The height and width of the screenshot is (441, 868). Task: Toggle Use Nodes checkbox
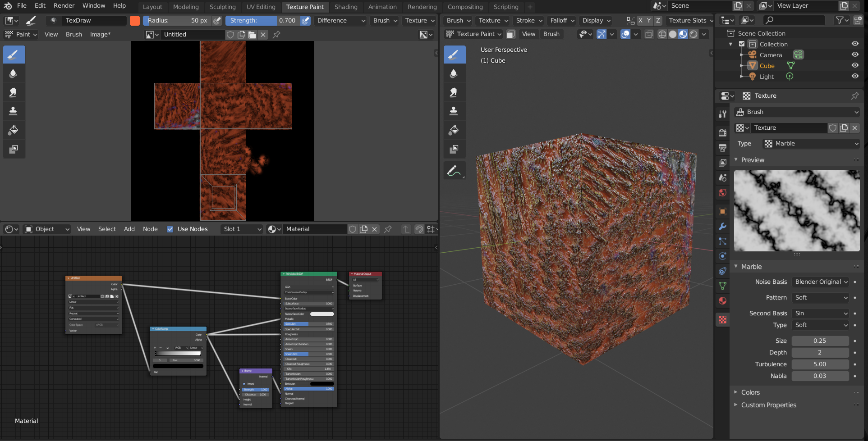[170, 229]
